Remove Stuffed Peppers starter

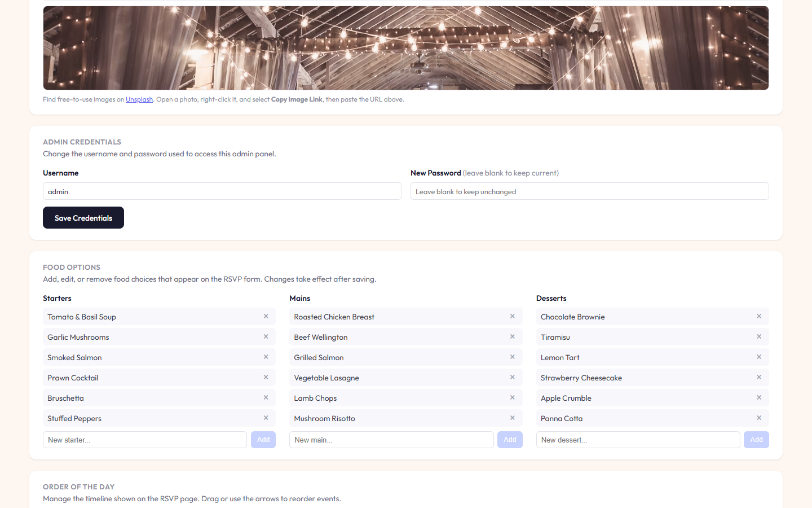(x=266, y=418)
